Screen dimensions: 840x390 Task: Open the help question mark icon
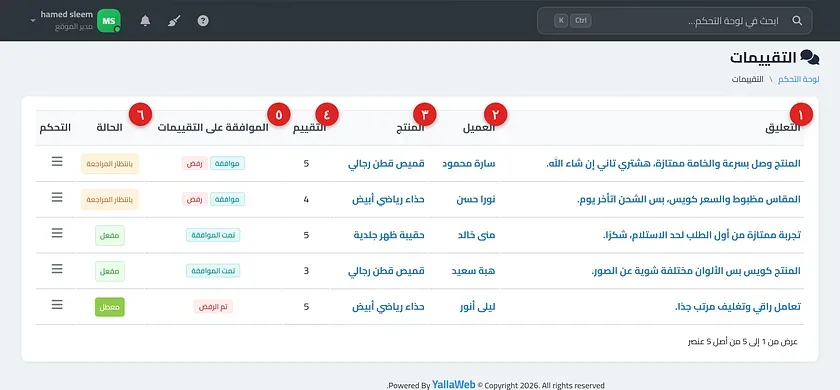(x=203, y=21)
